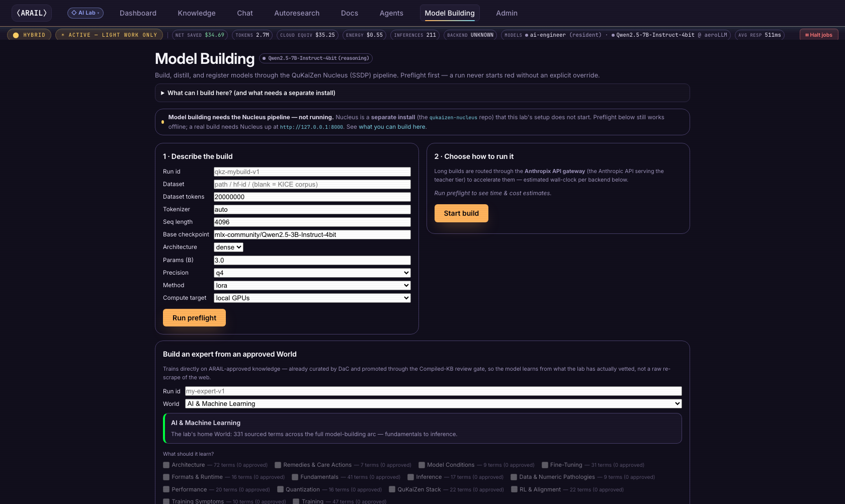
Task: Open the Dashboard tab
Action: click(x=138, y=13)
